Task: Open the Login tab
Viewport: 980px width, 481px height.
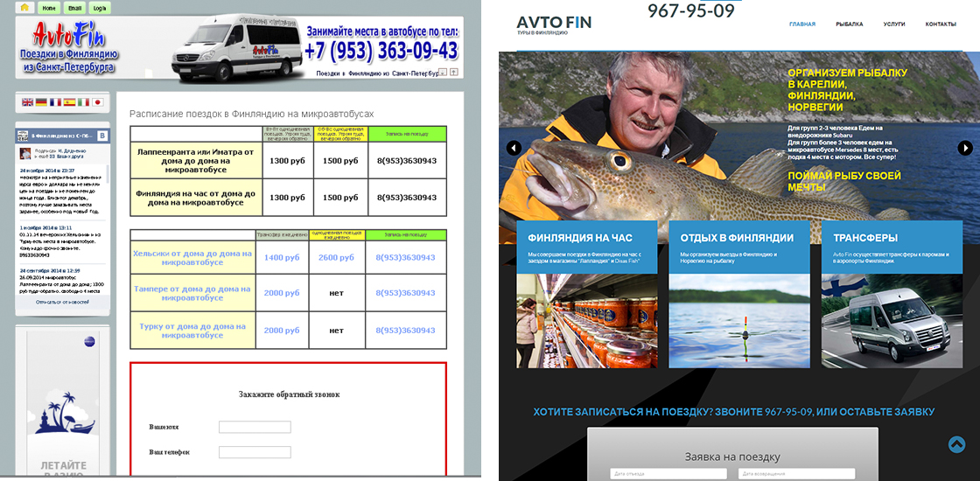Action: 100,8
